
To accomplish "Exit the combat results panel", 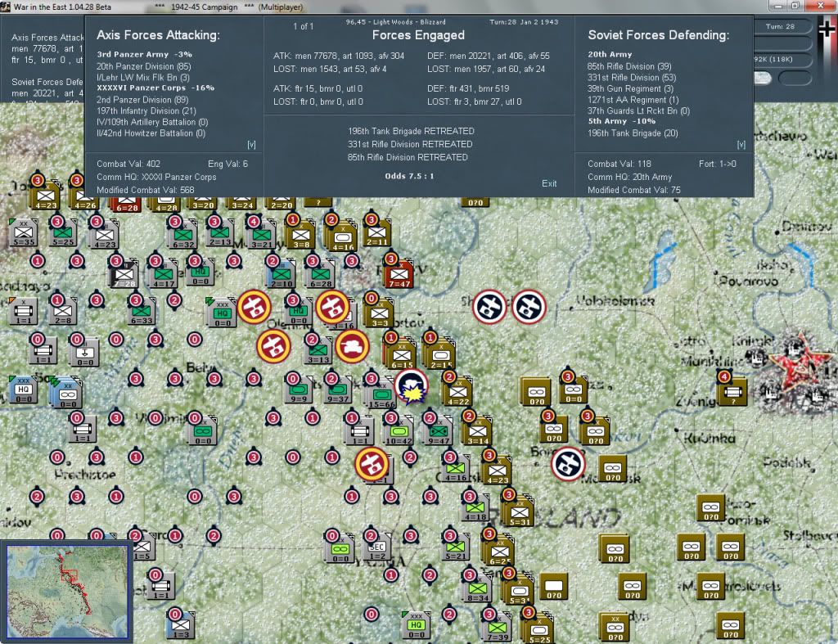I will (549, 183).
